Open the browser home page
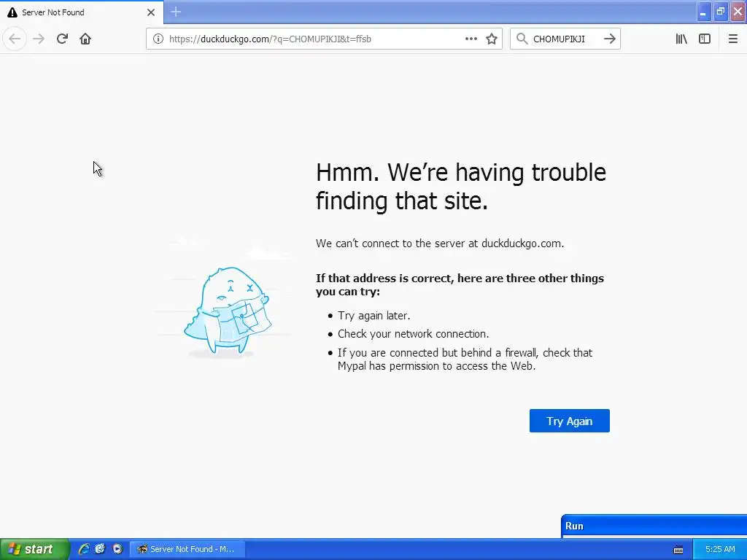This screenshot has height=560, width=747. (x=85, y=39)
